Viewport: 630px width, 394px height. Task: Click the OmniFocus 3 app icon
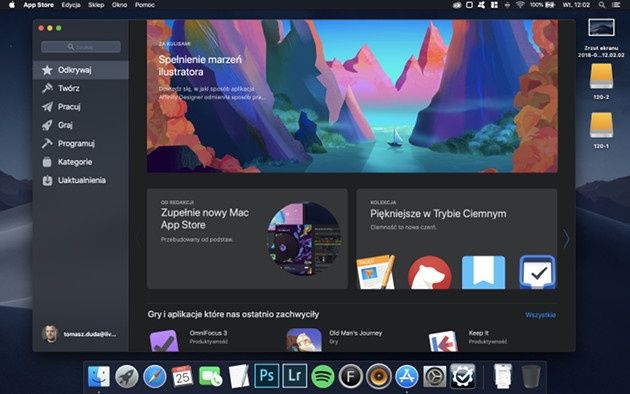pyautogui.click(x=164, y=341)
